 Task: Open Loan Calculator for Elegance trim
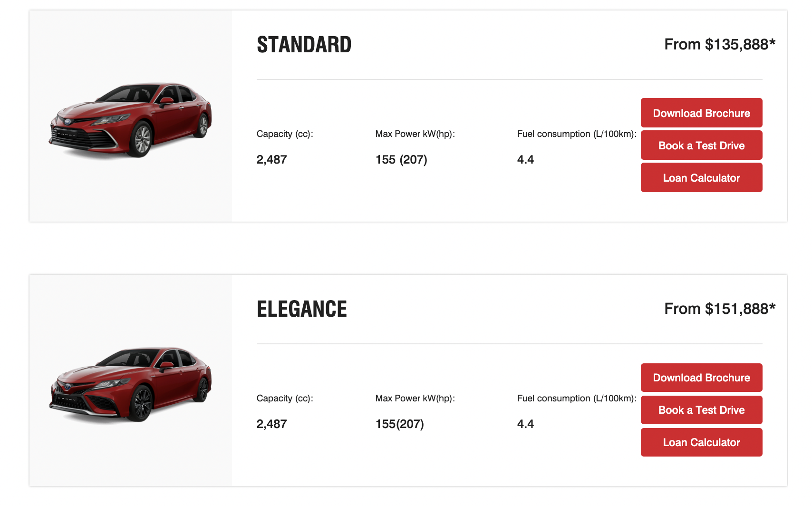(x=701, y=442)
